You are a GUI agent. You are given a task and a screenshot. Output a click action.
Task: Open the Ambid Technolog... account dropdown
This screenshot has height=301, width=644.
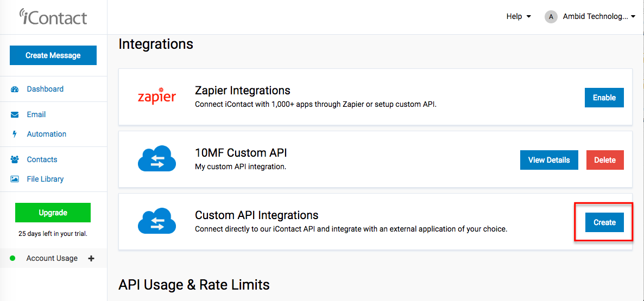click(x=599, y=16)
